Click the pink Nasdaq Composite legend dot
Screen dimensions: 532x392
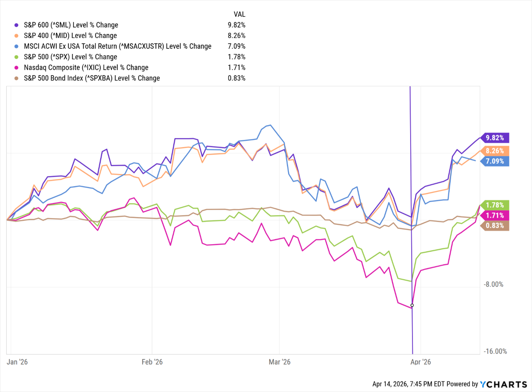[x=16, y=68]
